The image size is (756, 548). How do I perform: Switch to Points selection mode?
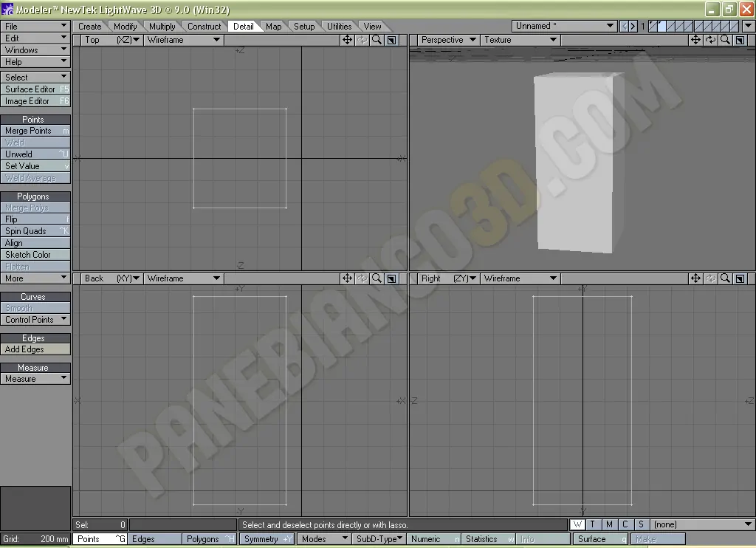click(100, 539)
